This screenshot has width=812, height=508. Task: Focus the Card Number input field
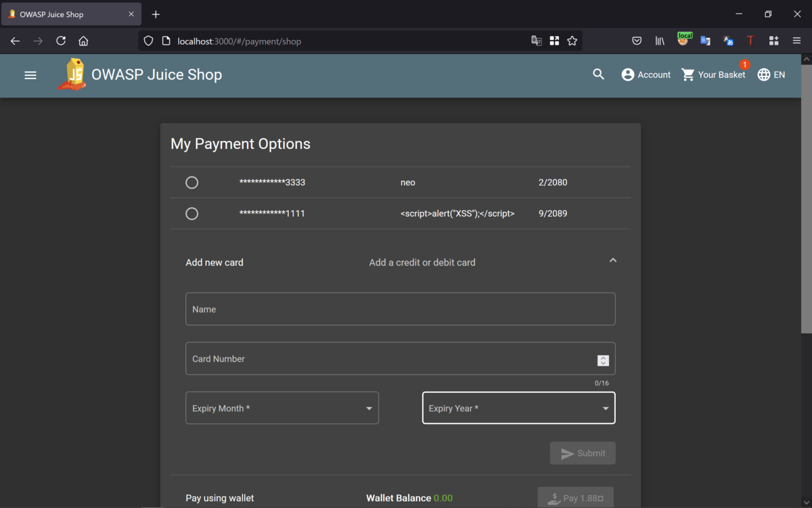click(401, 358)
